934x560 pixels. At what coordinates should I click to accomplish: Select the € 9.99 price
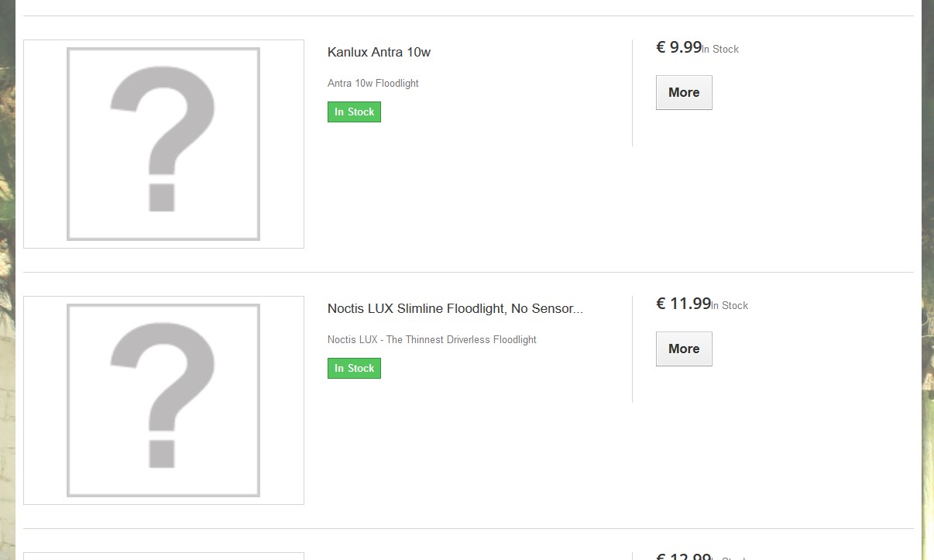[678, 47]
